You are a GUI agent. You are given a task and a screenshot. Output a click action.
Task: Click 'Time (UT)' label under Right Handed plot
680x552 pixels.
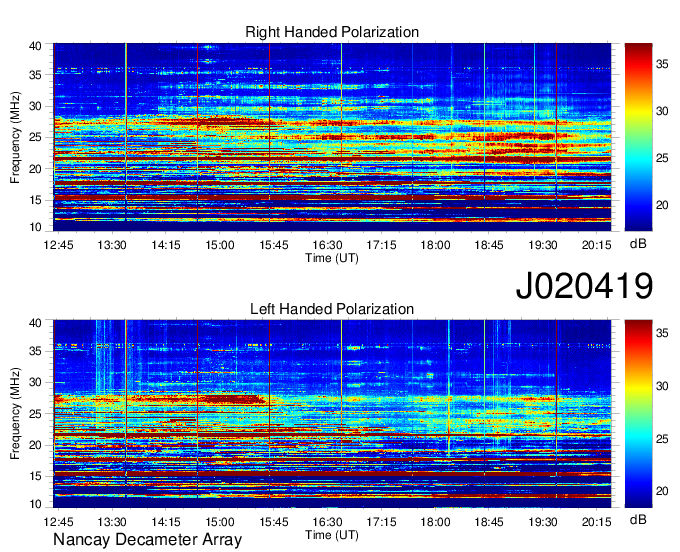coord(332,258)
